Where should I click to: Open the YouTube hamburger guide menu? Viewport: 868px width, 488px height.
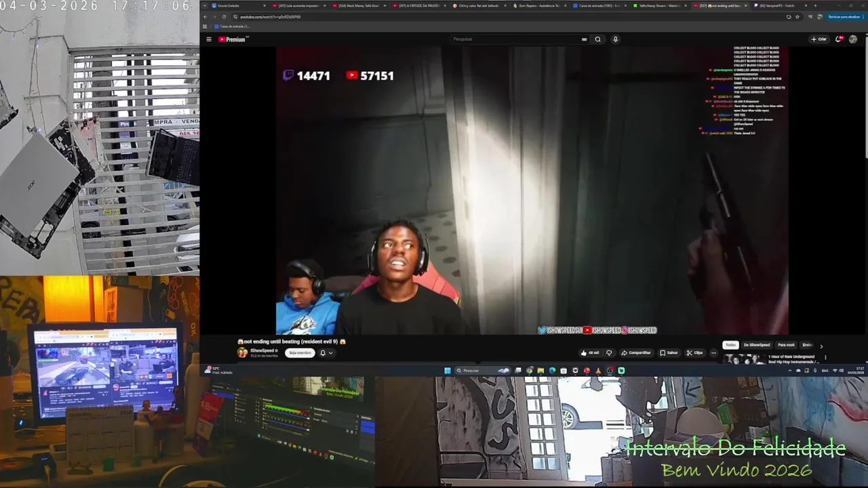[208, 39]
